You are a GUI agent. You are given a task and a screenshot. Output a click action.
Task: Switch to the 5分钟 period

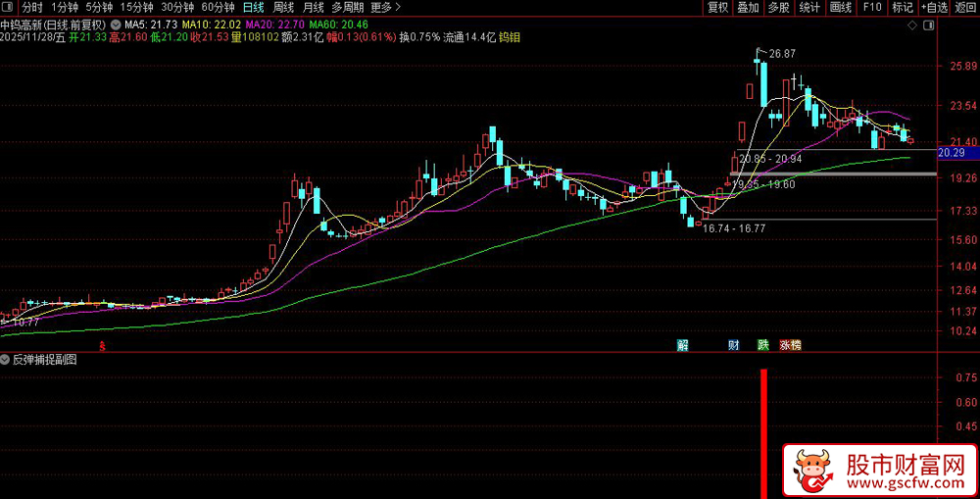point(99,8)
